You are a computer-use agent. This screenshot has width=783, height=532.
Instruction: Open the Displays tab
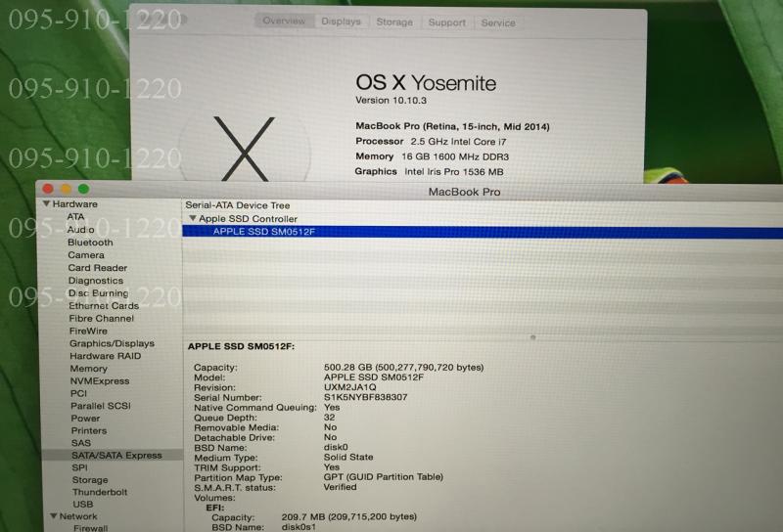coord(341,22)
